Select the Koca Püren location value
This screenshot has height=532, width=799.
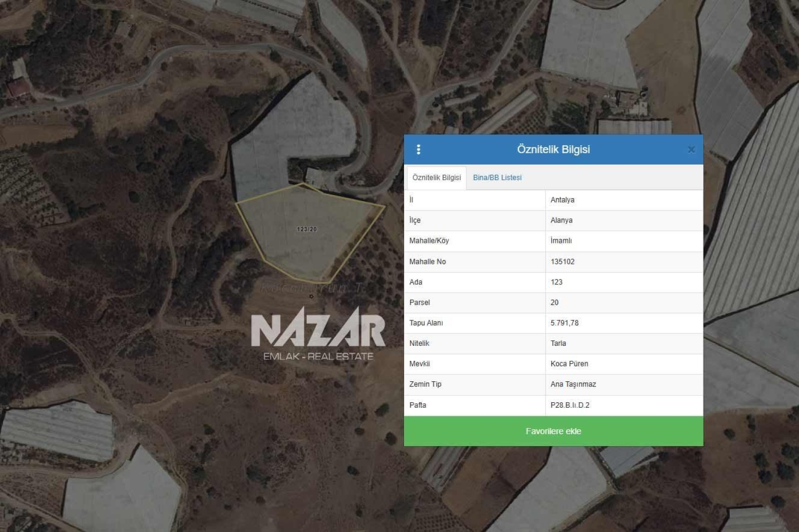point(569,364)
